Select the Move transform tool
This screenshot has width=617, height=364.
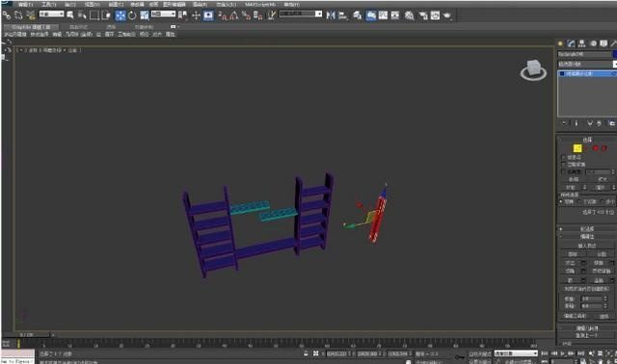click(x=121, y=15)
